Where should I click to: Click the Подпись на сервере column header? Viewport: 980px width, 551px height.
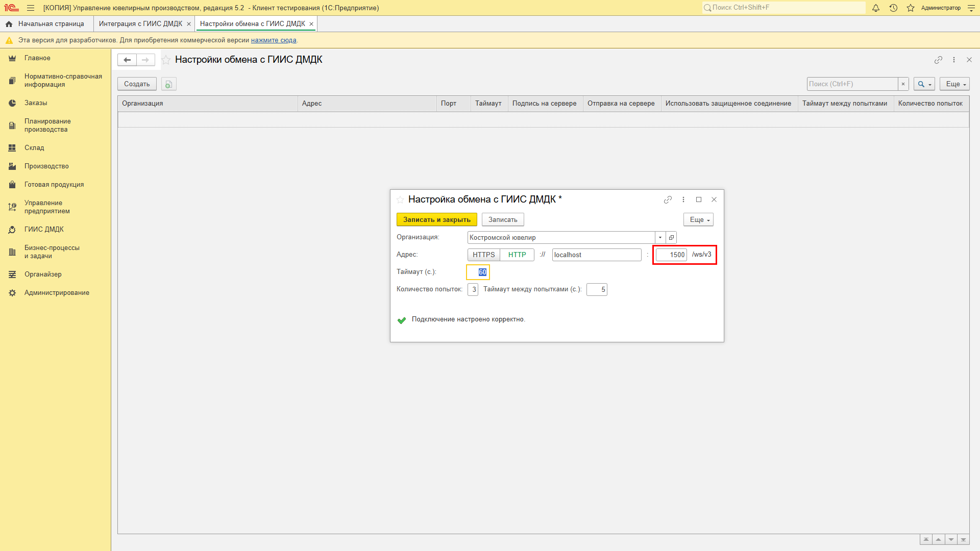[x=545, y=104]
